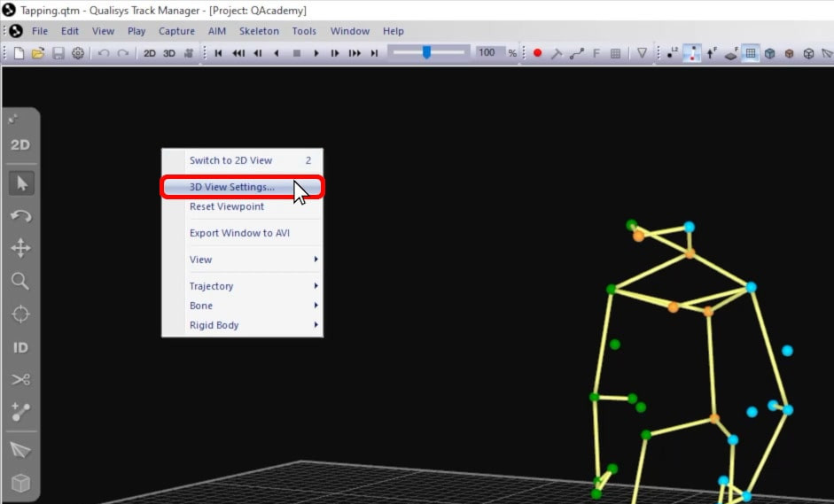Click the reprocess trajectory curve icon

[577, 53]
